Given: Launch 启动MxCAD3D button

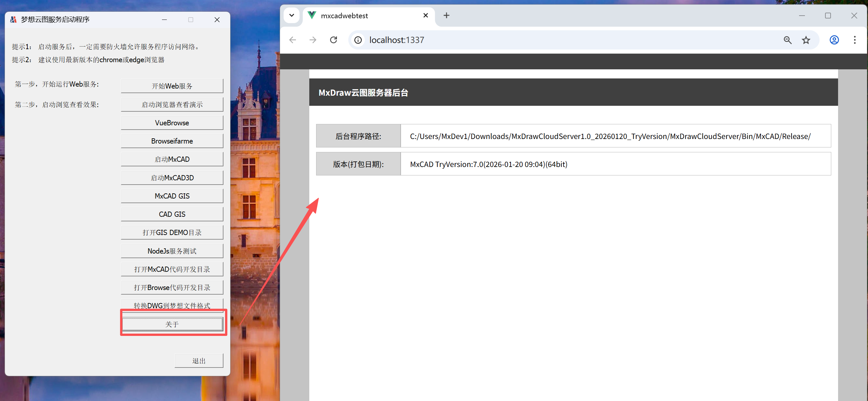Looking at the screenshot, I should coord(172,178).
